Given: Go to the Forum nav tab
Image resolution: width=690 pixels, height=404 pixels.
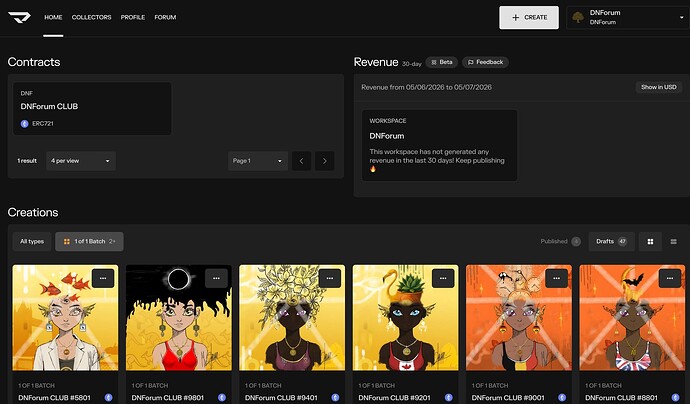Looking at the screenshot, I should 165,17.
